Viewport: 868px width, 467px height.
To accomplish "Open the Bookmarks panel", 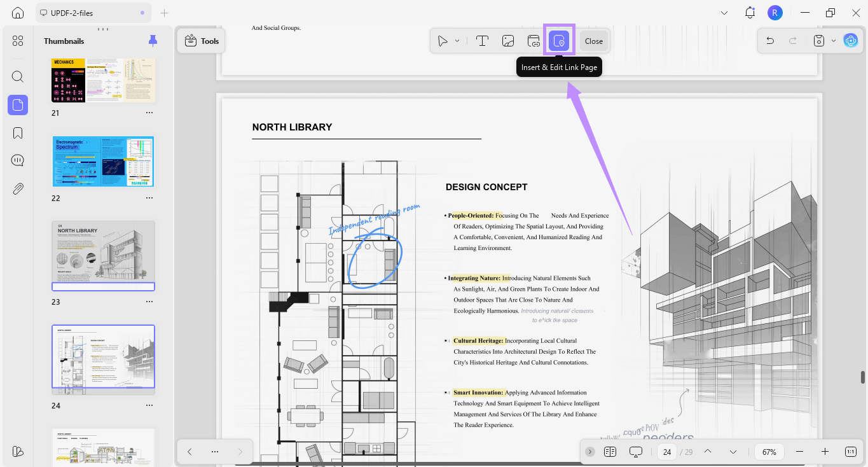I will 18,132.
